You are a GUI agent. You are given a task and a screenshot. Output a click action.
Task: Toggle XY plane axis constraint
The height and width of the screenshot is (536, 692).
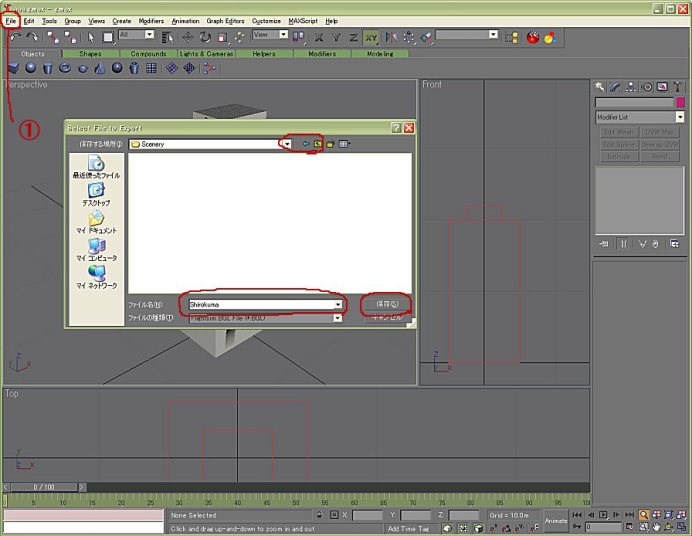click(x=371, y=38)
